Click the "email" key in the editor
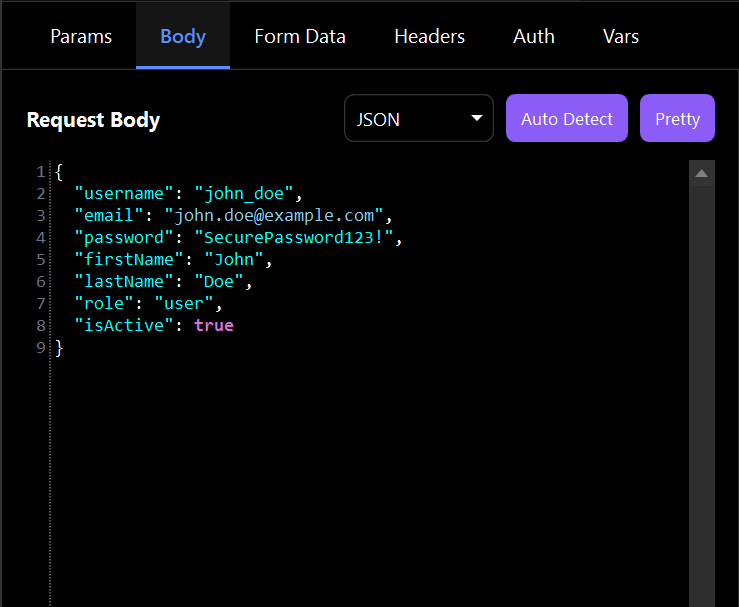 109,215
